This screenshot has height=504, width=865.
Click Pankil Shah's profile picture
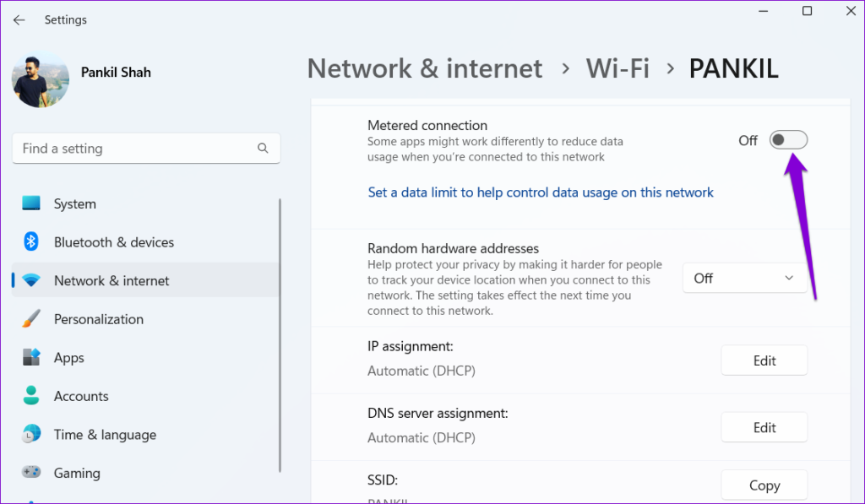click(x=40, y=84)
